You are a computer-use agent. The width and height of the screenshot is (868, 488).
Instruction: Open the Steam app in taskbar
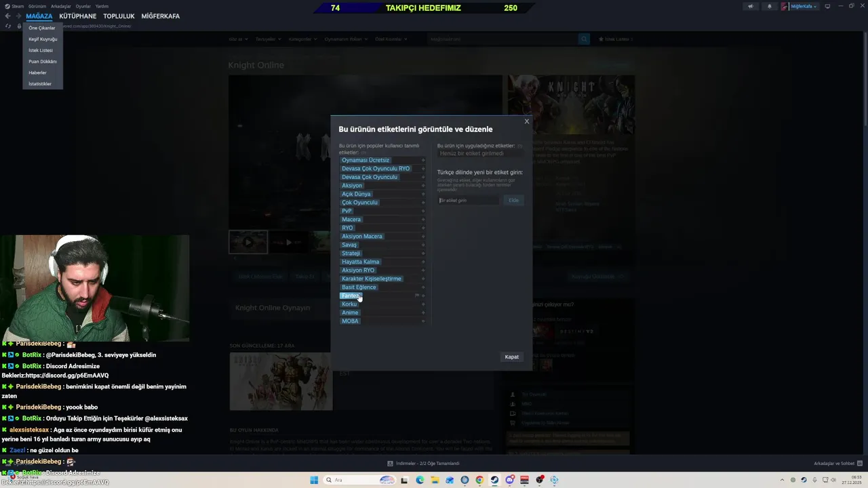pos(494,480)
